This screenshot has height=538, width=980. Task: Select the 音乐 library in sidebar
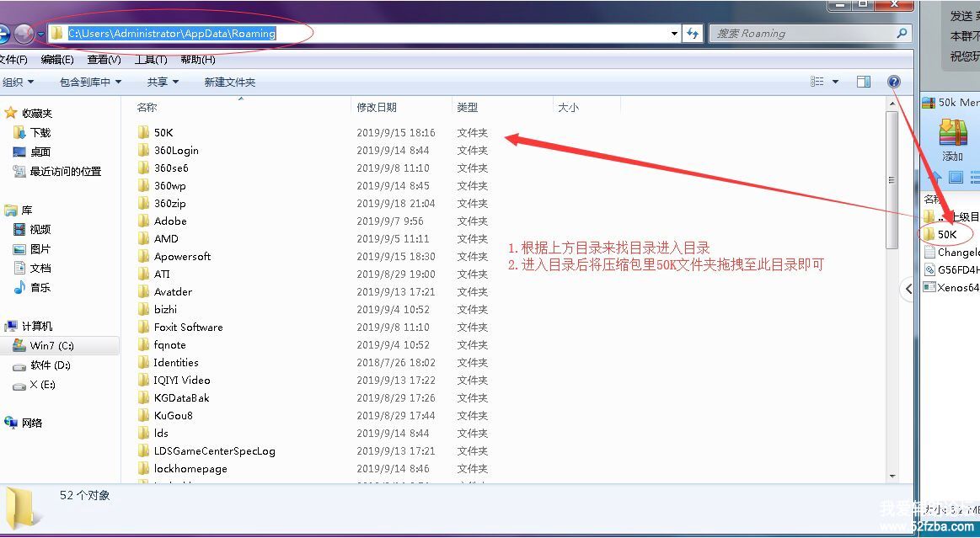(x=40, y=287)
